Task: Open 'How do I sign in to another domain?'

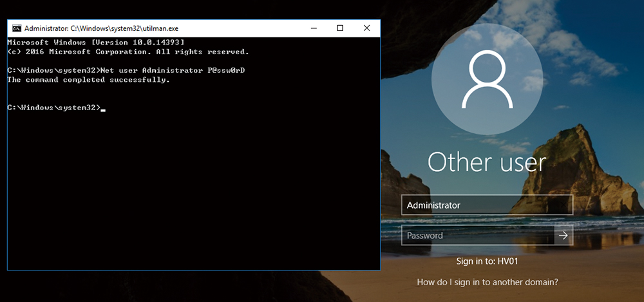Action: (488, 282)
